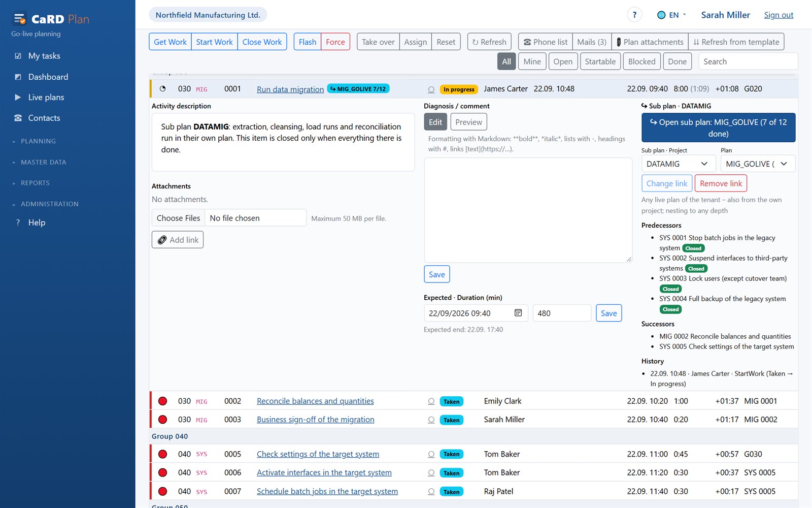Select the Done filter tab
This screenshot has height=508, width=812.
coord(677,61)
